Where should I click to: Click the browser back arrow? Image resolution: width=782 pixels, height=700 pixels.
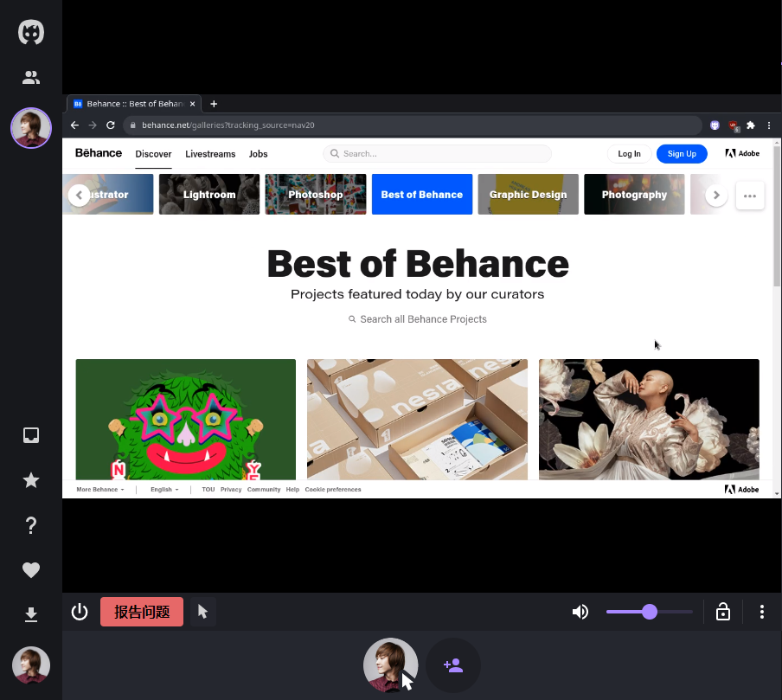[74, 125]
